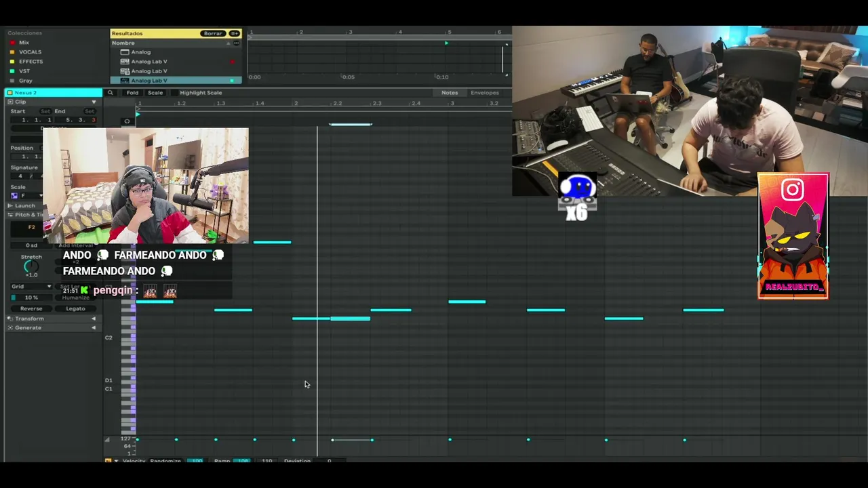Toggle the Scale button
The height and width of the screenshot is (488, 868).
pos(155,93)
